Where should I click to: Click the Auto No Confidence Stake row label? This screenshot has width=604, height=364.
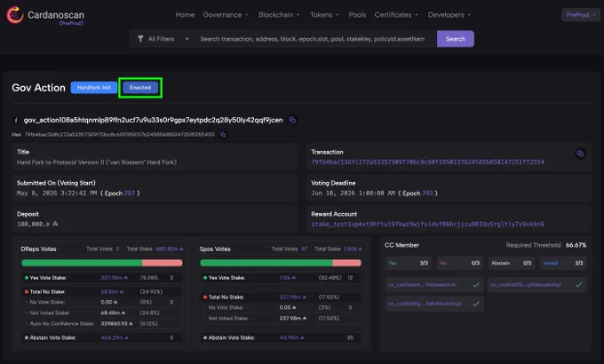(62, 323)
